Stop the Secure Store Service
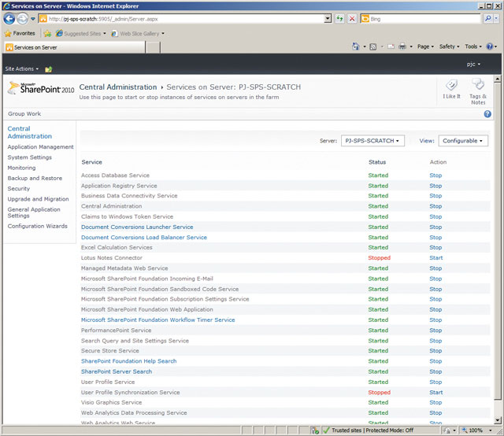This screenshot has height=436, width=504. pyautogui.click(x=435, y=351)
